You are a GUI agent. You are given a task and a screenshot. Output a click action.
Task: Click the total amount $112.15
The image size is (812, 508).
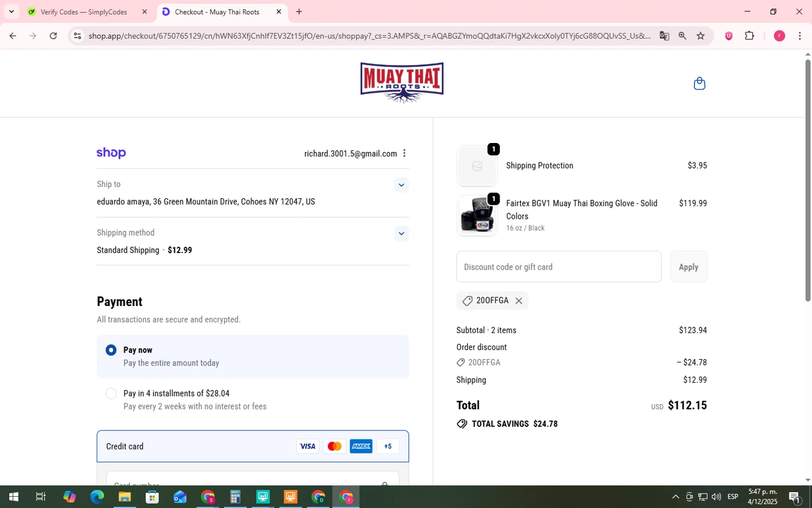[x=687, y=406]
